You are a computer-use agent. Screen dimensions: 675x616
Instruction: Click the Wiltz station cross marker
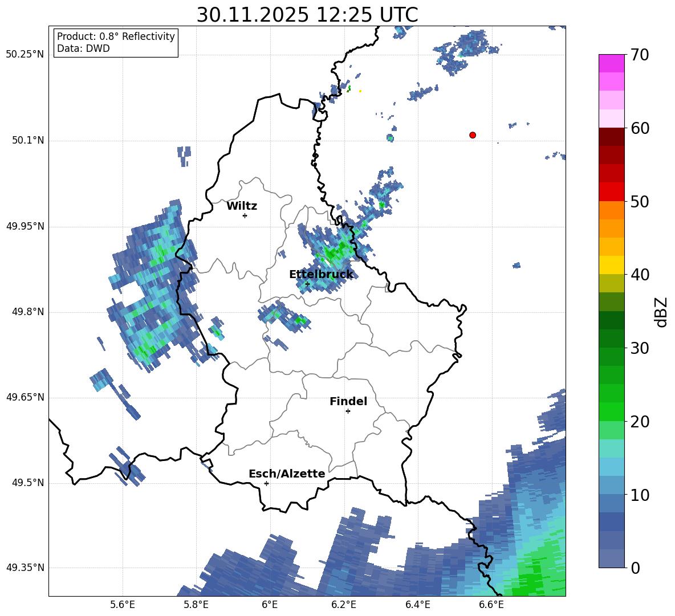[245, 215]
